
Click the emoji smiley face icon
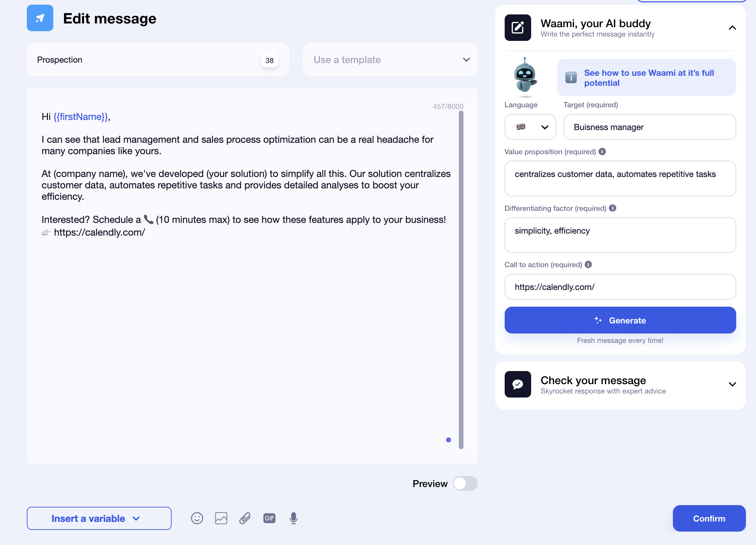(197, 518)
